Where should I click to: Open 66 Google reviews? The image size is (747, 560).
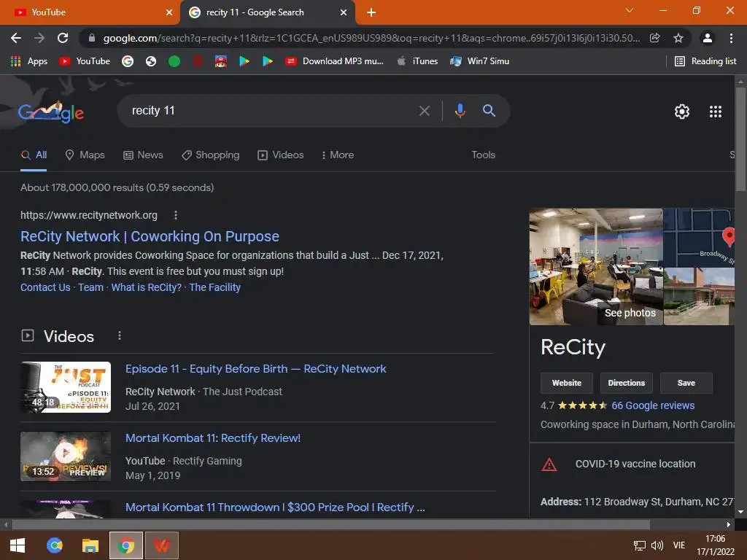tap(653, 405)
